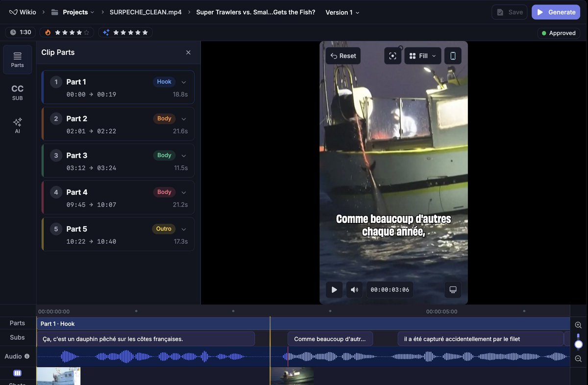This screenshot has width=588, height=385.
Task: Adjust the timeline zoom slider handle
Action: click(x=578, y=344)
